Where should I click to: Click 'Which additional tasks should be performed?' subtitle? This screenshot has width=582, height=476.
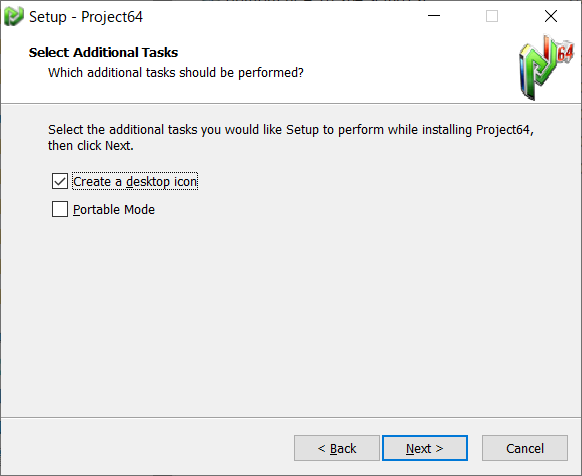click(176, 73)
